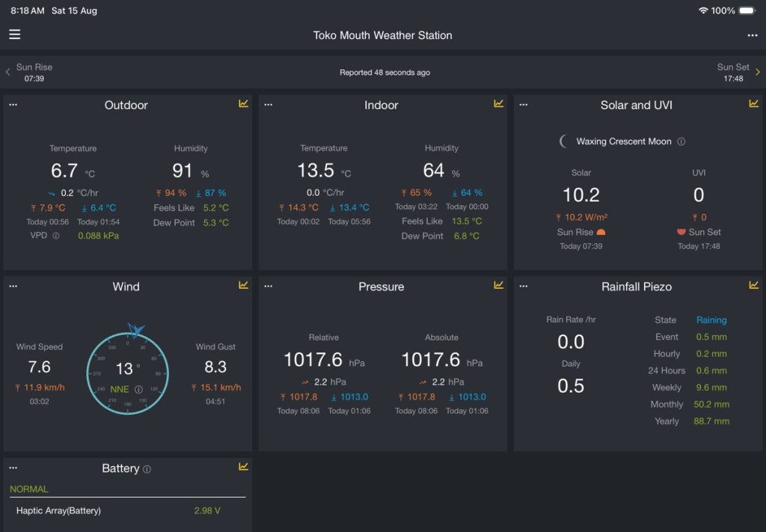Go to next day with right chevron
This screenshot has height=532, width=766.
pyautogui.click(x=758, y=72)
